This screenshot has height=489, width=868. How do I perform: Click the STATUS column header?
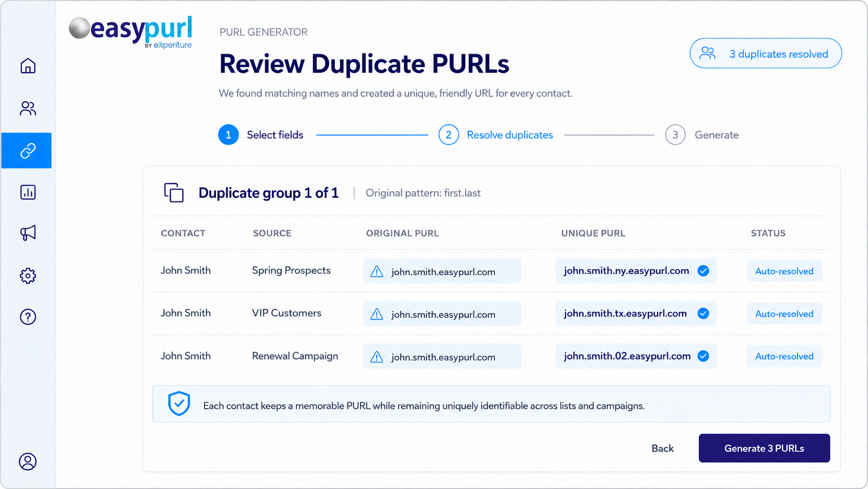[x=768, y=233]
